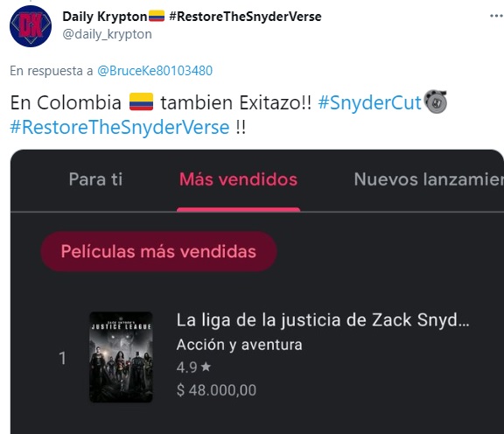Click the @daily_krypton handle
Image resolution: width=504 pixels, height=434 pixels.
(x=107, y=34)
